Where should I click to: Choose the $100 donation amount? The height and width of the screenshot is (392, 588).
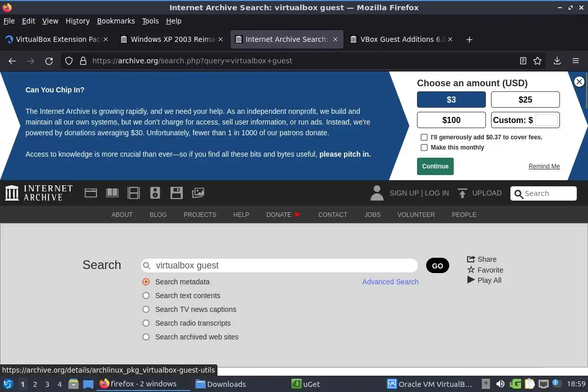[451, 120]
